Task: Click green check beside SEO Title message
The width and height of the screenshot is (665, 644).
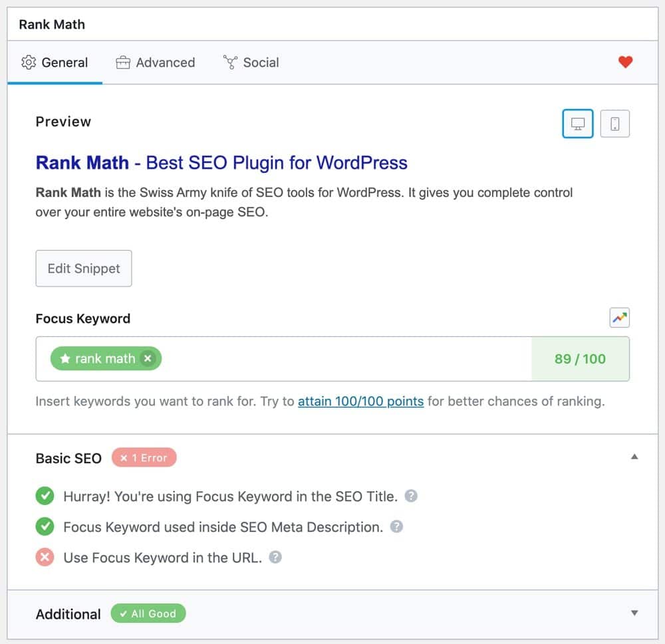Action: click(45, 496)
